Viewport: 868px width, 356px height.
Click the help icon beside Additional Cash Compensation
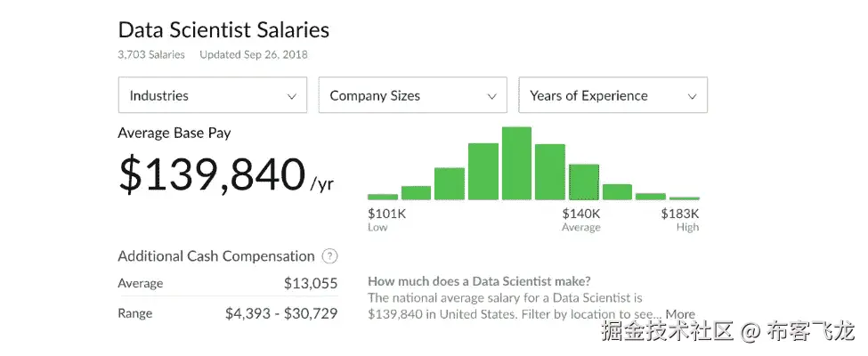329,256
